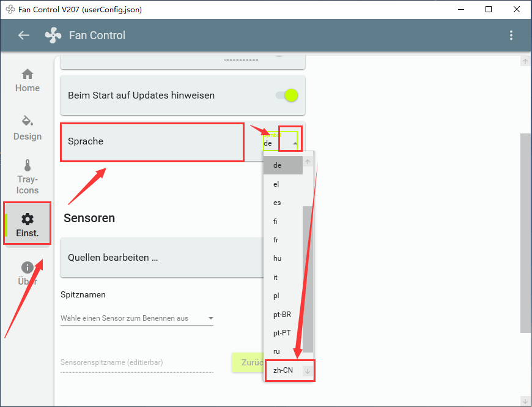Click the back arrow in header
Viewport: 532px width, 407px height.
tap(24, 35)
